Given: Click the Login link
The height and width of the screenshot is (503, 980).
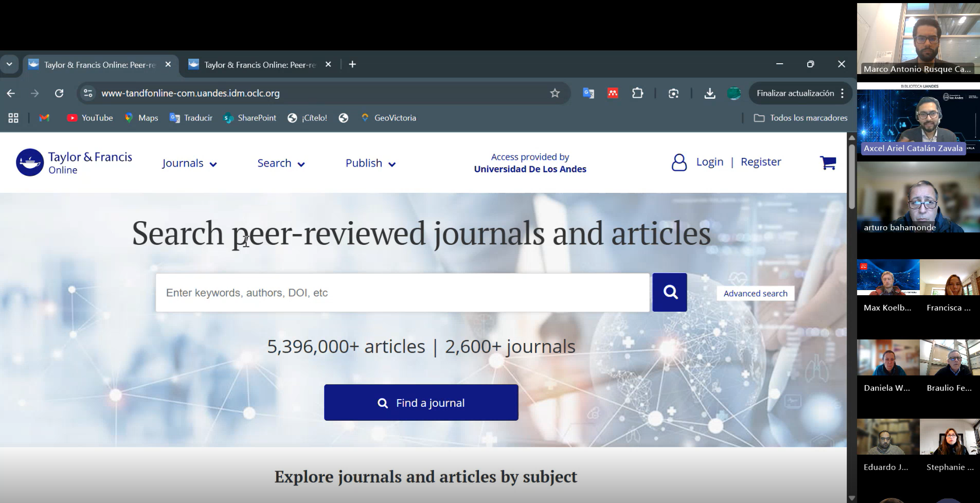Looking at the screenshot, I should click(709, 162).
